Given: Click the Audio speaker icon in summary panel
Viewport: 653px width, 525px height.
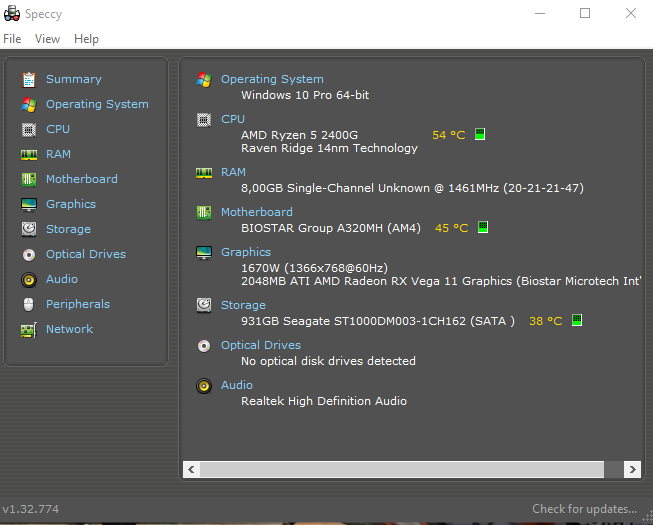Looking at the screenshot, I should tap(204, 386).
